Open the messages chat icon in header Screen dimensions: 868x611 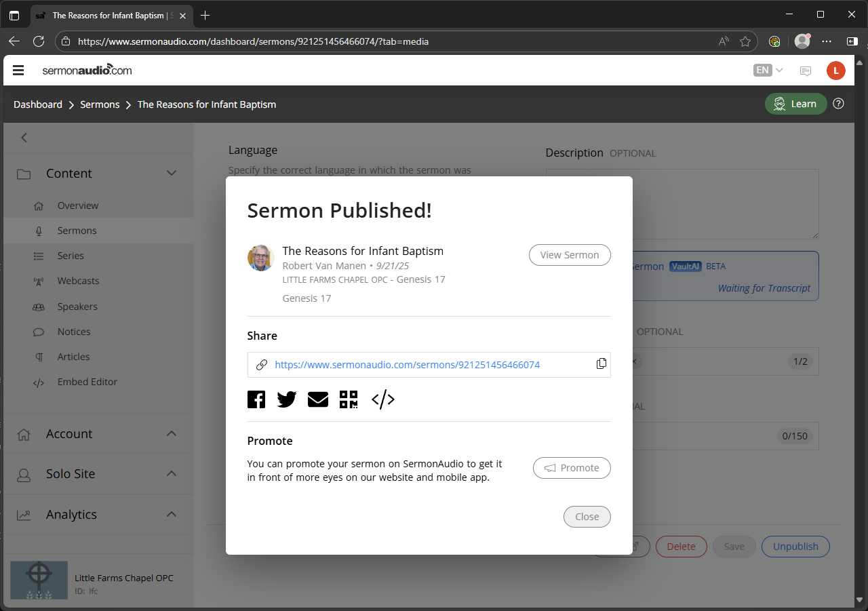pyautogui.click(x=806, y=71)
